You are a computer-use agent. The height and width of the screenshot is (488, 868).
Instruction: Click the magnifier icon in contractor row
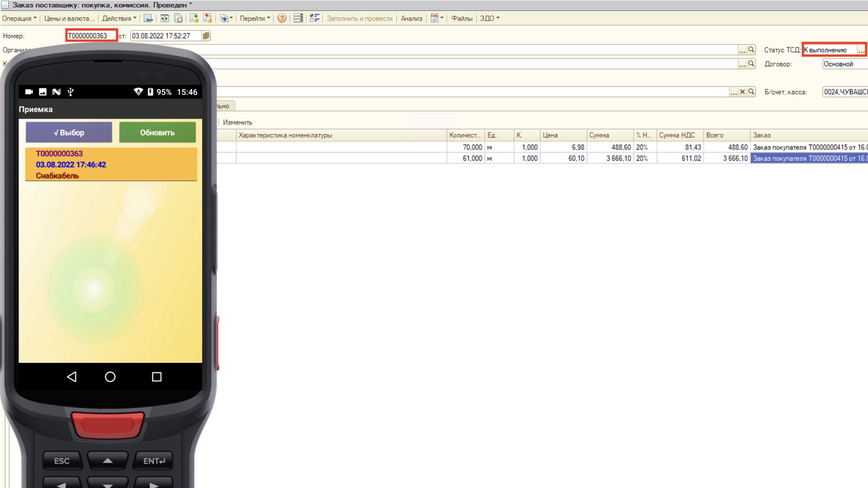tap(751, 64)
